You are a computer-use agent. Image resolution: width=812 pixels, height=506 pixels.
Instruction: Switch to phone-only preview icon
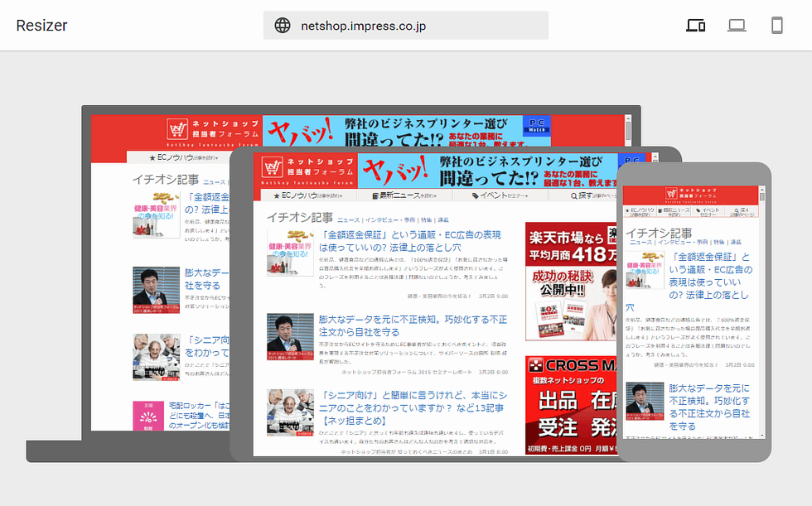[776, 26]
